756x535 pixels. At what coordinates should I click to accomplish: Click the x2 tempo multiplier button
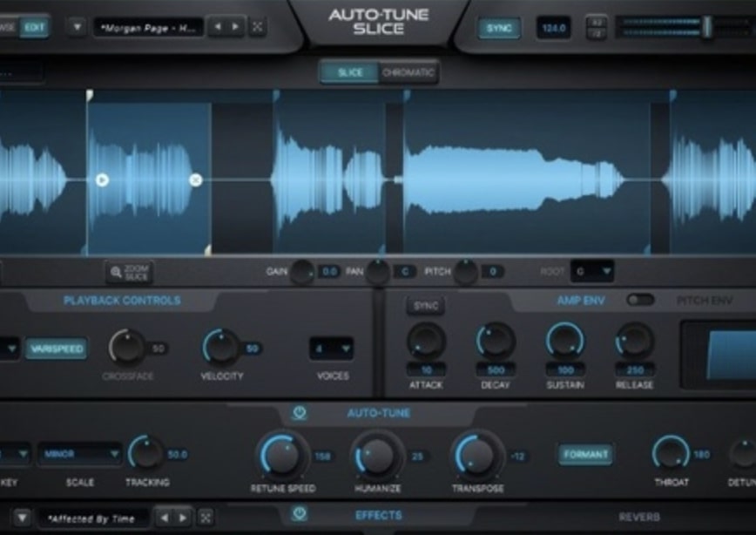pyautogui.click(x=597, y=22)
